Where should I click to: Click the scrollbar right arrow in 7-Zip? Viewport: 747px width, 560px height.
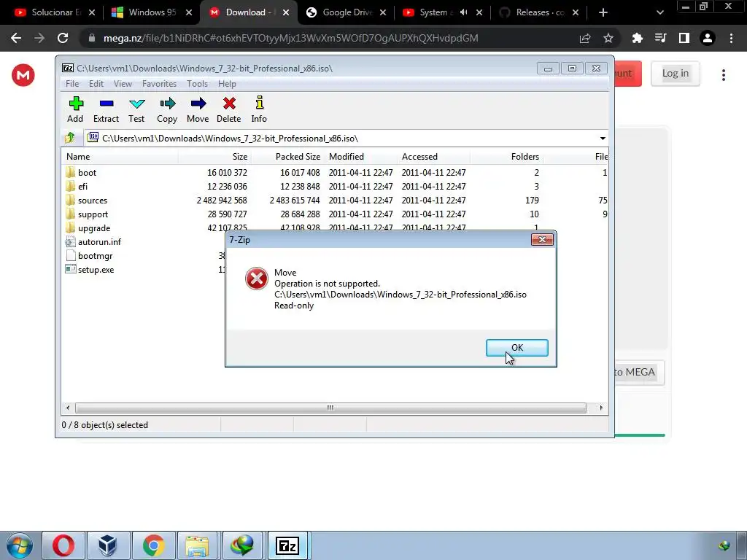point(601,408)
